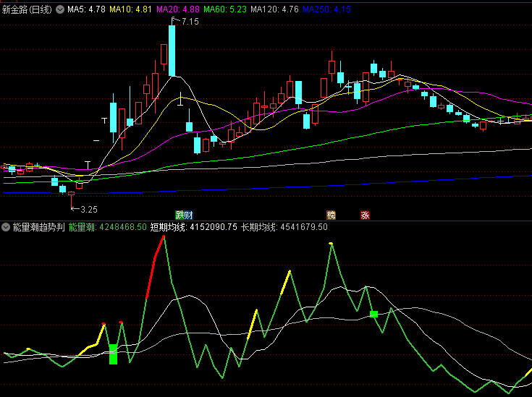
Task: Click the red 涨 marker icon
Action: pyautogui.click(x=366, y=215)
